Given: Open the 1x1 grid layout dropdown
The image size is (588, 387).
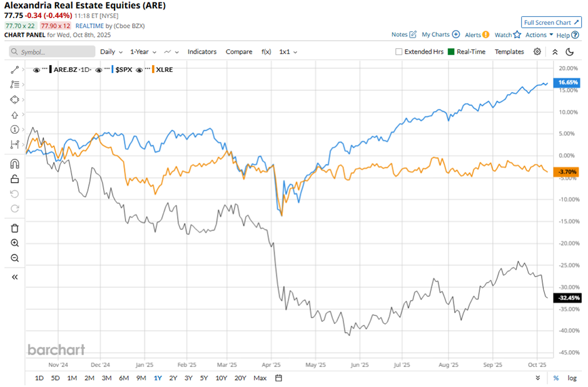Looking at the screenshot, I should pos(288,52).
